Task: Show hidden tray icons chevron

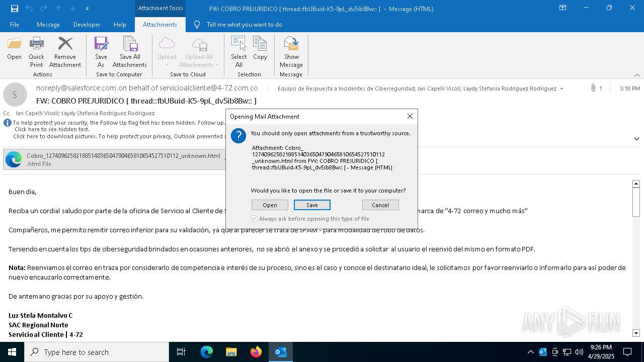Action: pos(530,352)
